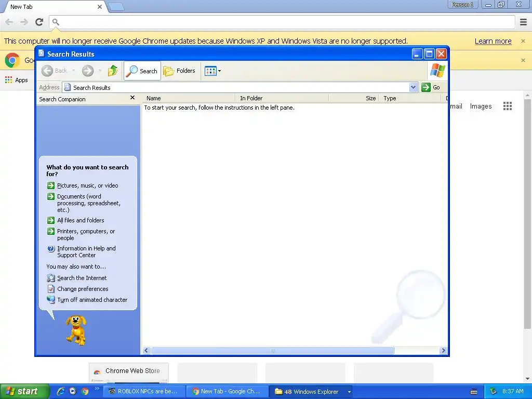Click Chrome's address bar
This screenshot has width=532, height=399.
click(x=282, y=22)
